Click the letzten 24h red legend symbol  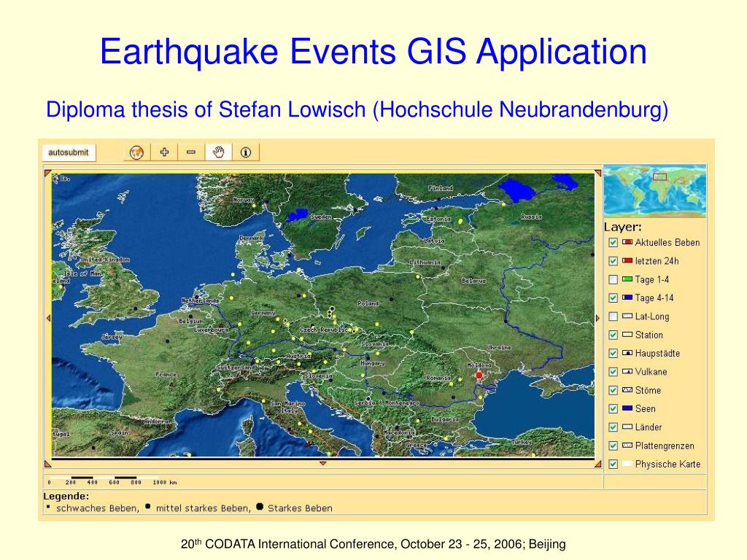pyautogui.click(x=627, y=260)
